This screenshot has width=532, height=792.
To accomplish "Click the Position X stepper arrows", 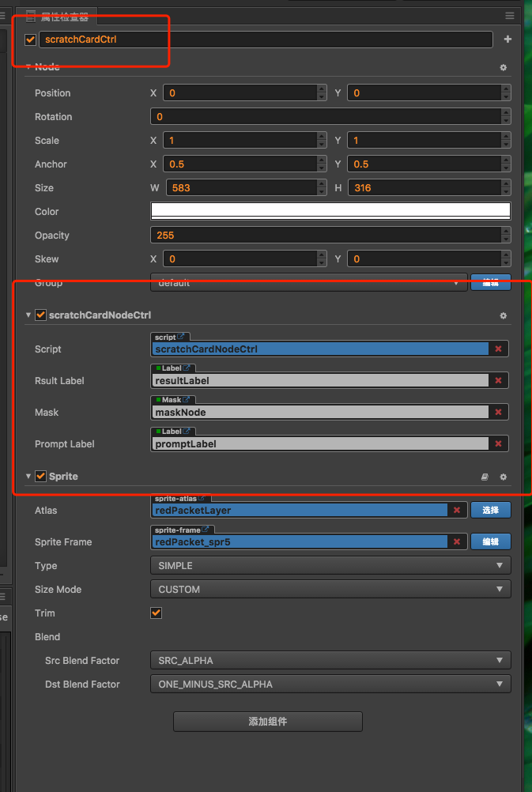I will 322,93.
